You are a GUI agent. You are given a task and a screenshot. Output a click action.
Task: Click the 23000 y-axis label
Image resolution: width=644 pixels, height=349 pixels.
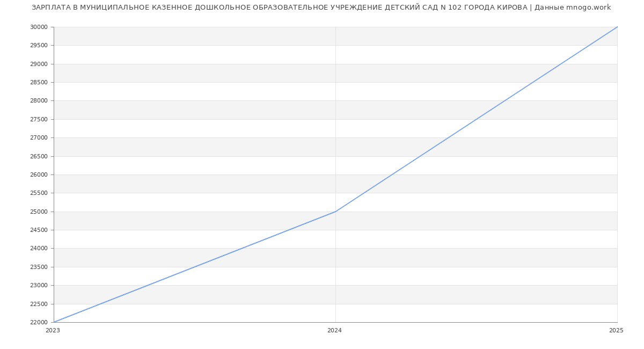pyautogui.click(x=39, y=286)
